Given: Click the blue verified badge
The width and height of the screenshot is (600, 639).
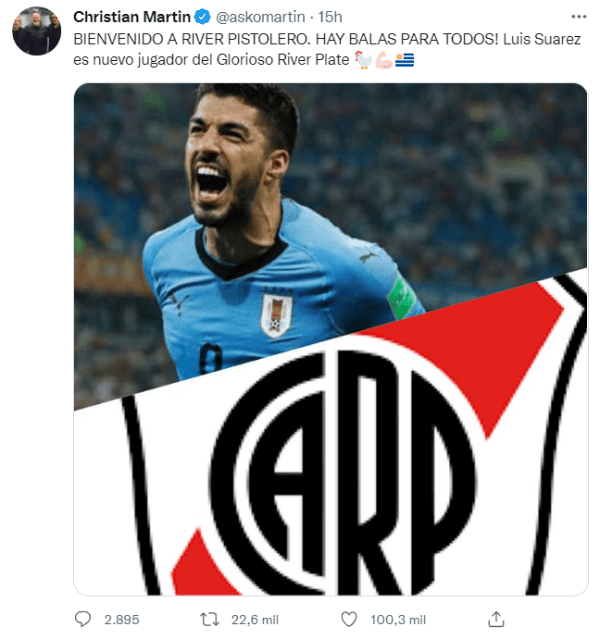Looking at the screenshot, I should pos(202,17).
